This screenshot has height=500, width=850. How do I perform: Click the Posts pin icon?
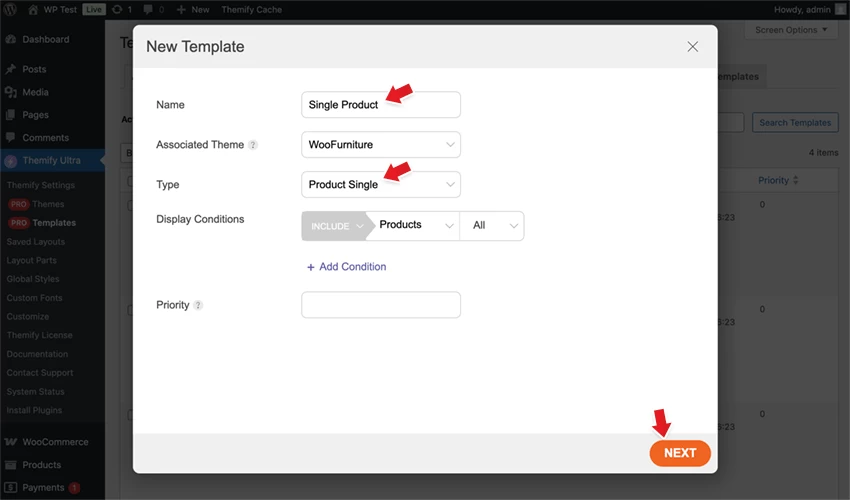coord(10,69)
